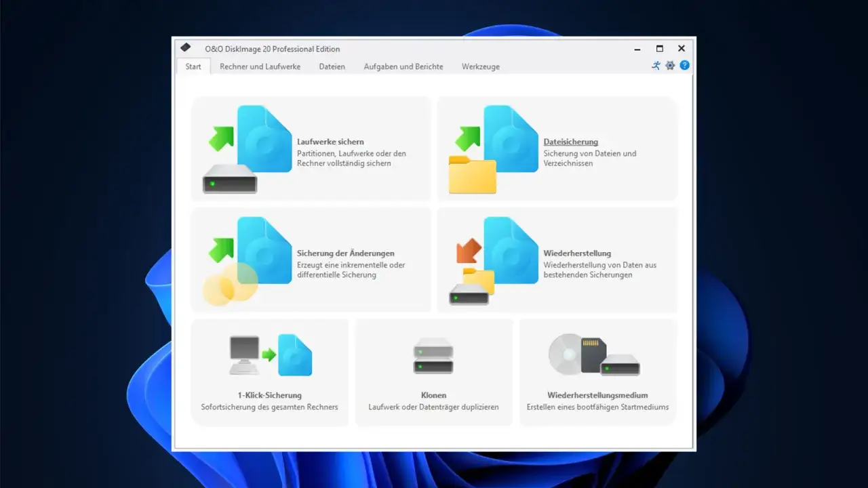This screenshot has width=868, height=488.
Task: Click the window title 'O&O DiskImage 20 Professional Edition'
Action: 273,49
